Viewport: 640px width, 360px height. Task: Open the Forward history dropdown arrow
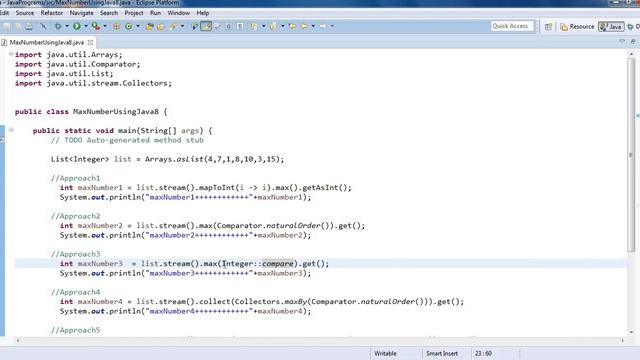(x=332, y=26)
